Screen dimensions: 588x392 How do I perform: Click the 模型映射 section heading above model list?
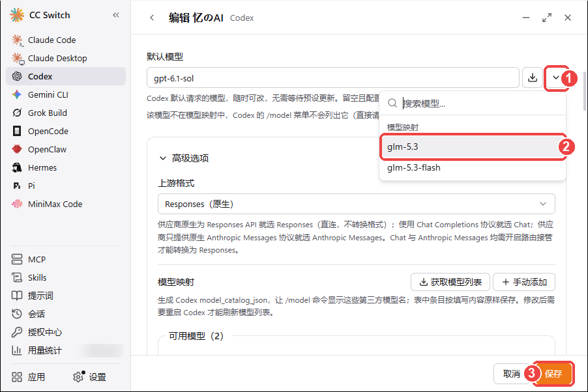[176, 282]
